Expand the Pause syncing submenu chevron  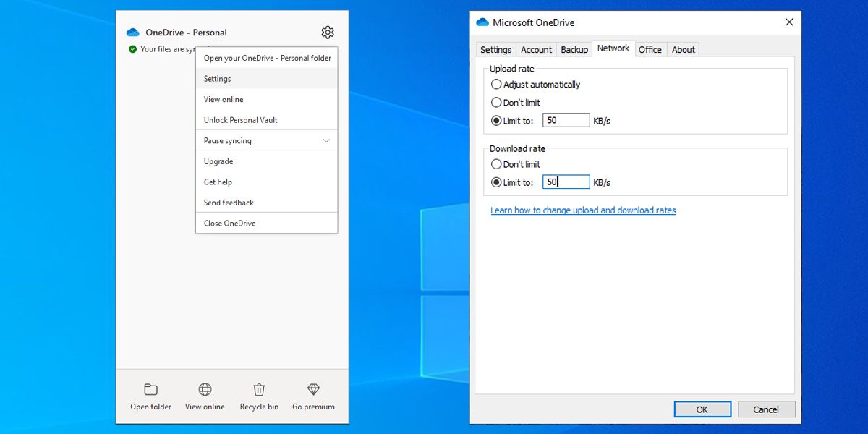coord(326,141)
